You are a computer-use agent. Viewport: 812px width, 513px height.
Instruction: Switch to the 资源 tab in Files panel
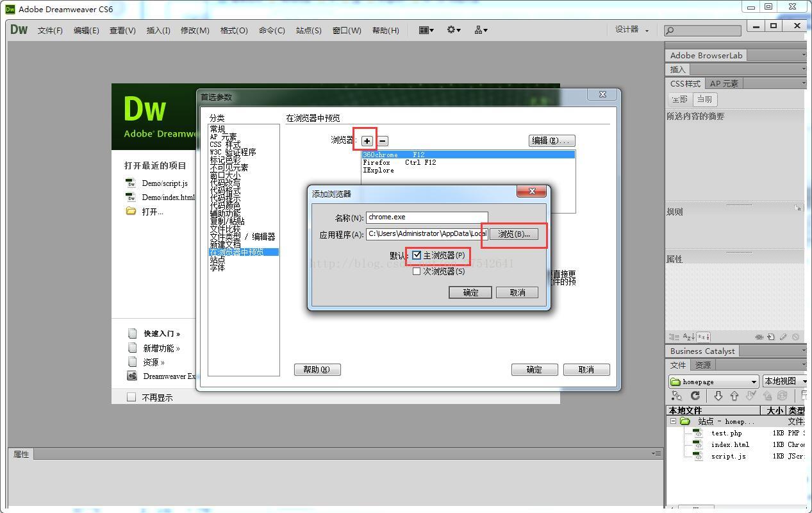703,365
